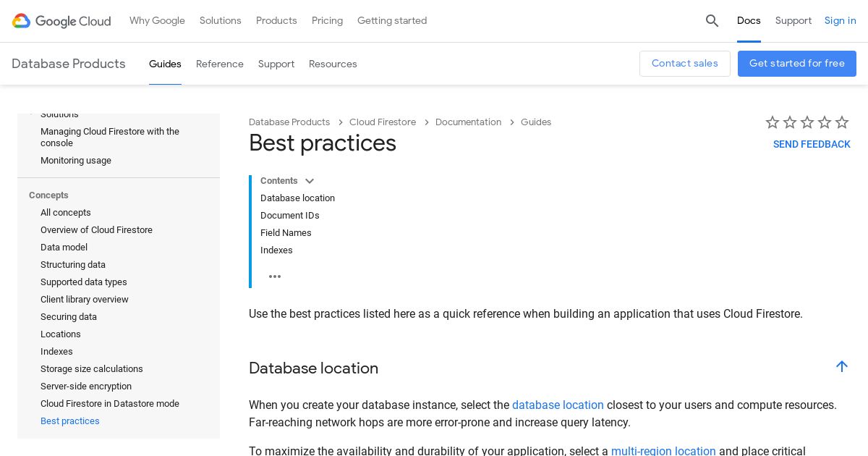Jump to Indexes in Contents
This screenshot has height=456, width=868.
click(276, 250)
